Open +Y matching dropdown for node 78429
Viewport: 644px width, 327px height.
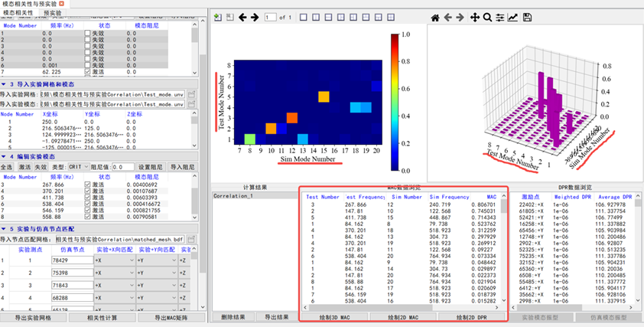point(157,260)
